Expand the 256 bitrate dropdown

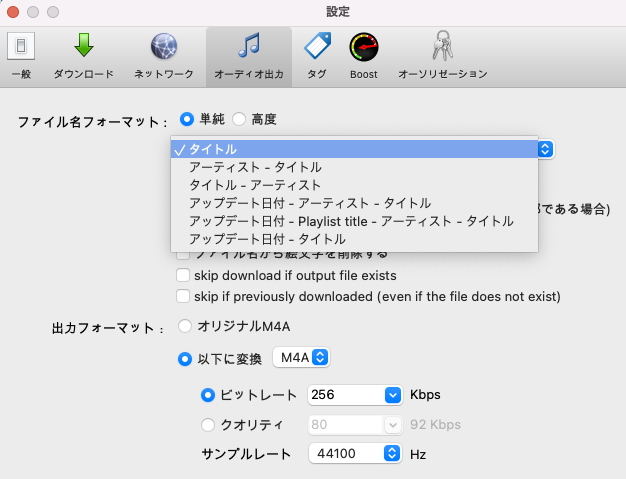coord(392,394)
